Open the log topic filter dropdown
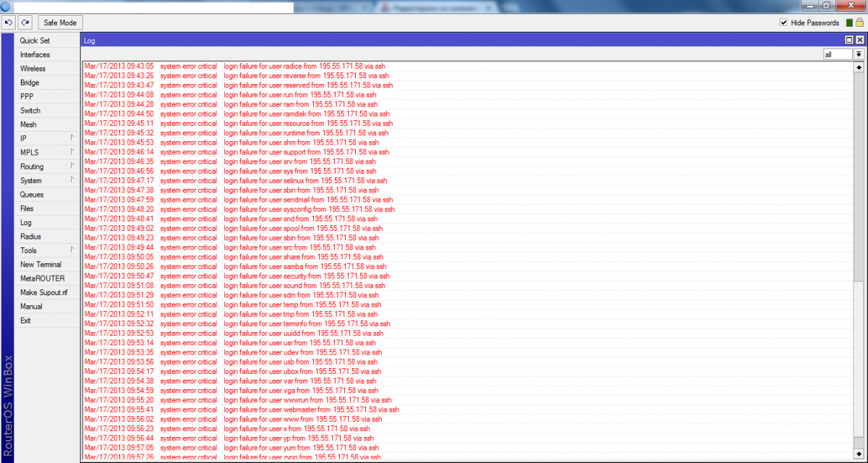The image size is (868, 463). (859, 54)
